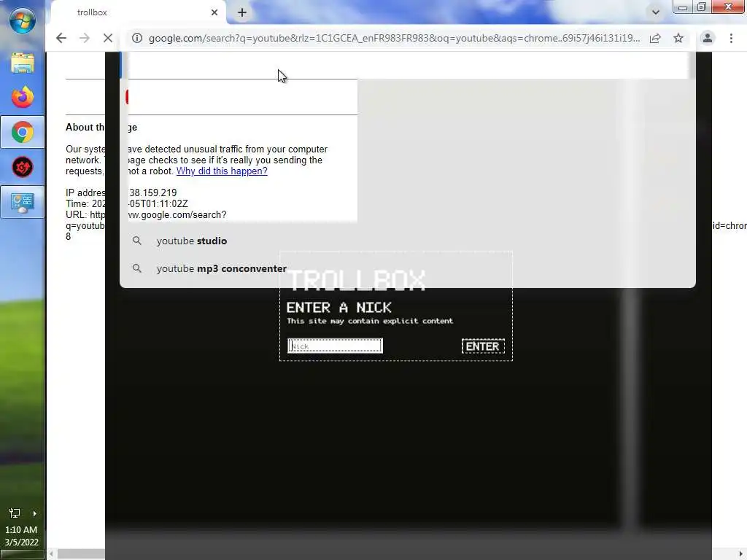Select the trollbox tab

click(138, 12)
